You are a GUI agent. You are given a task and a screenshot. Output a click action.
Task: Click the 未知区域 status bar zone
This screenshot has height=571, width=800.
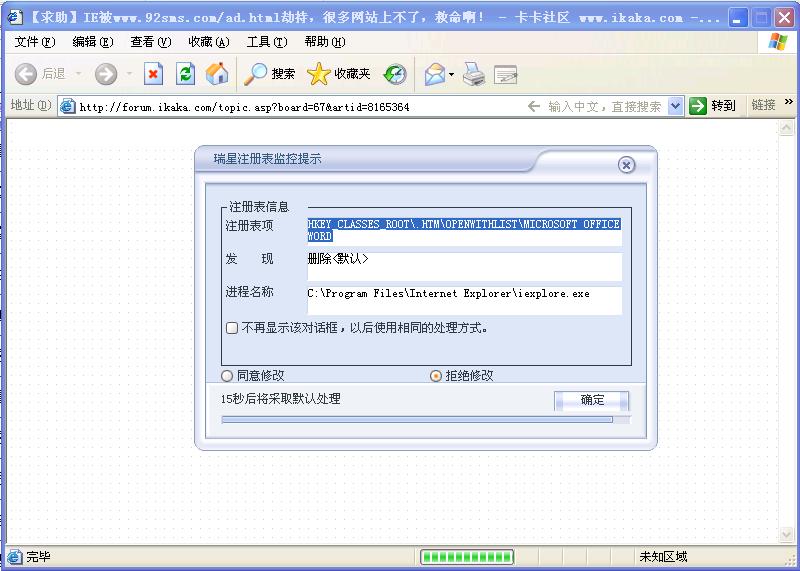point(663,557)
